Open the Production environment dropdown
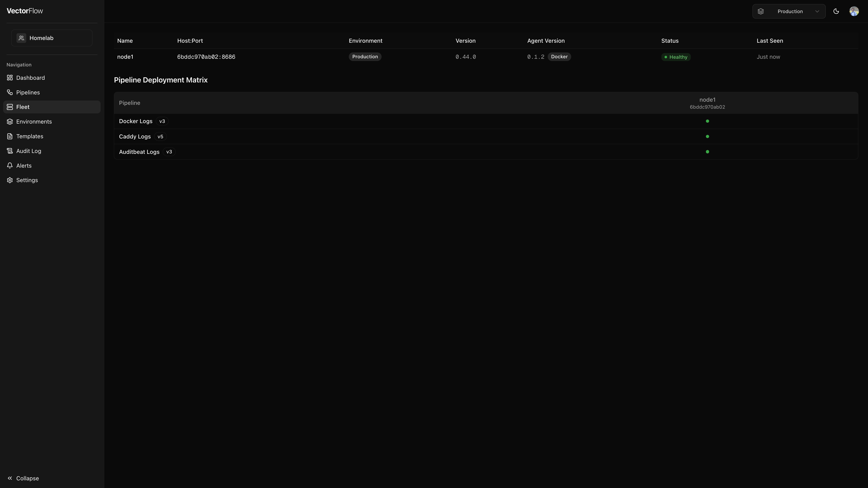Image resolution: width=868 pixels, height=488 pixels. [x=788, y=12]
